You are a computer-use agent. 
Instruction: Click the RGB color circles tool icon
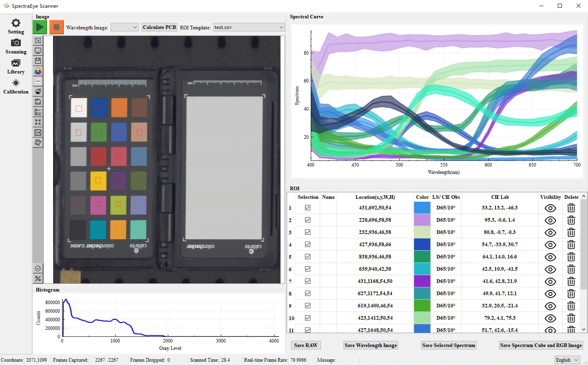coord(38,71)
